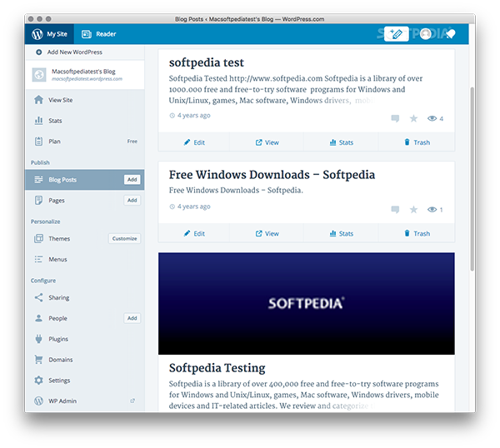Click '4 years ago' on Free Windows Downloads post

[x=193, y=207]
